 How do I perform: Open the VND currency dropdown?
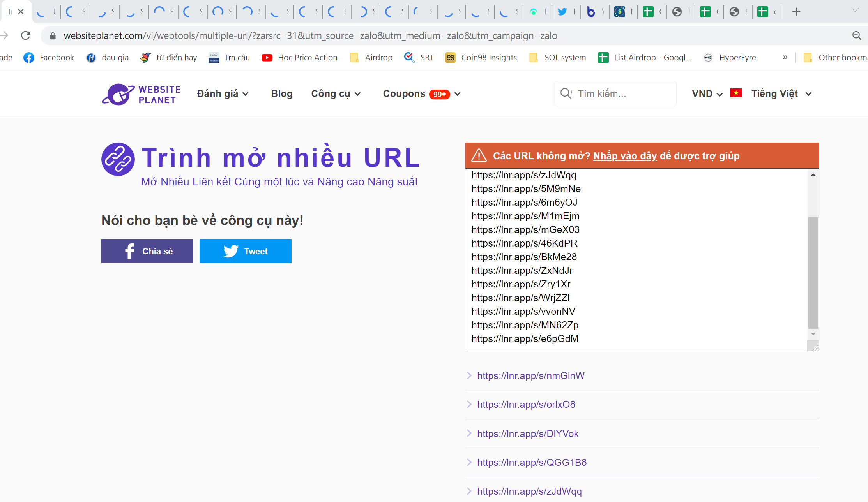pos(707,94)
